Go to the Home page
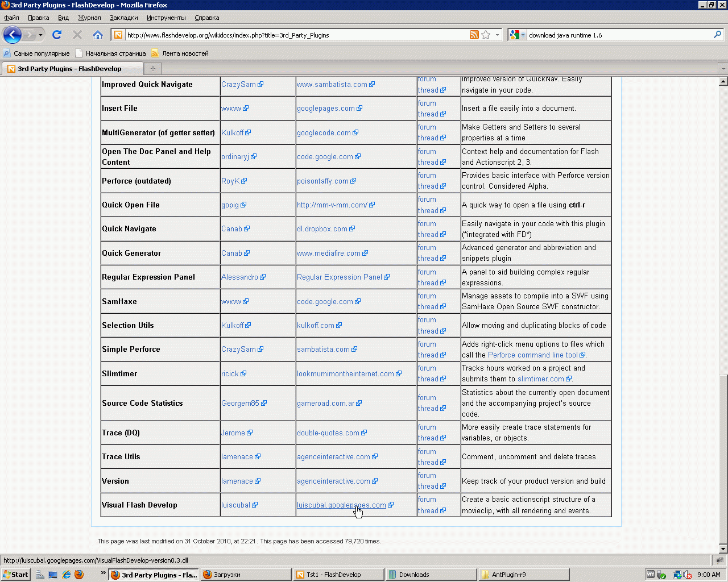The image size is (728, 582). pyautogui.click(x=98, y=35)
